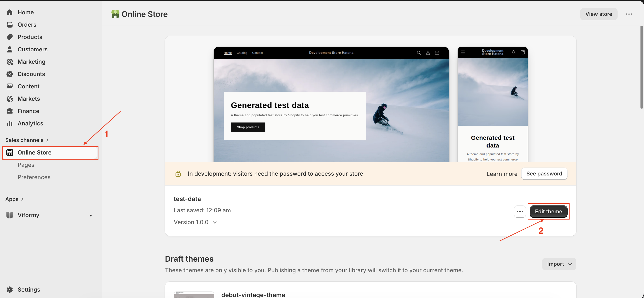Click the View store button

[598, 14]
